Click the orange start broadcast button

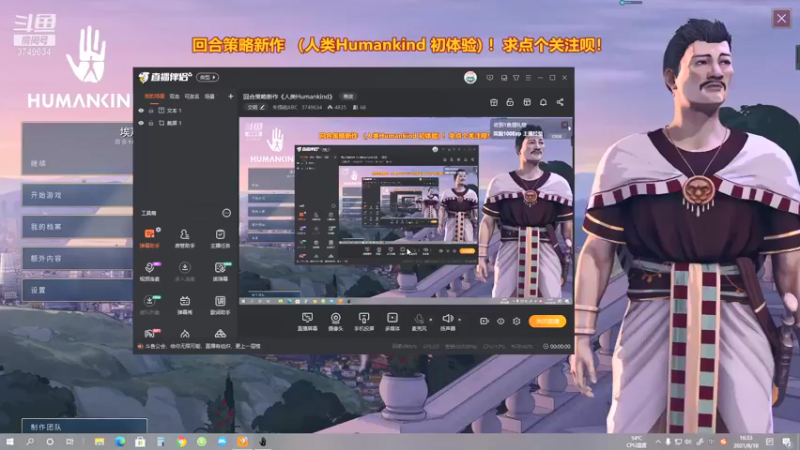coord(547,321)
